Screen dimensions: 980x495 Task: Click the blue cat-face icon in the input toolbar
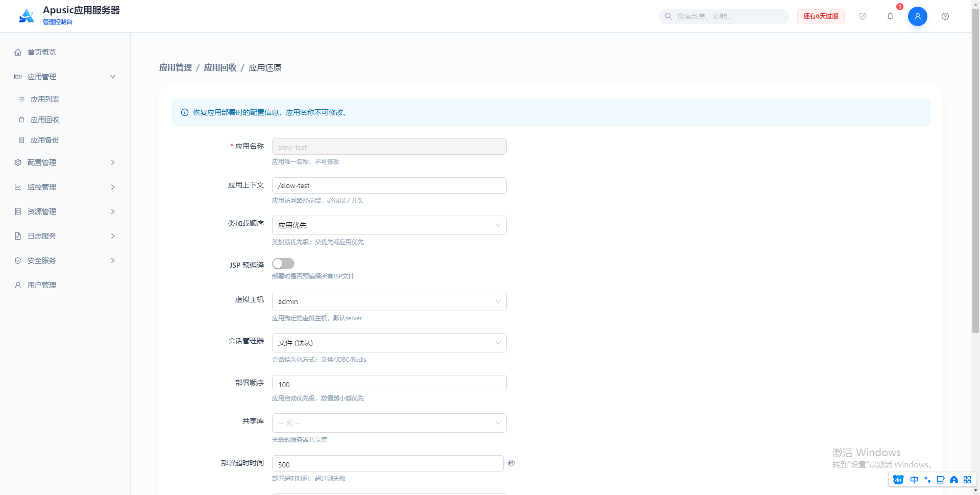[x=898, y=480]
